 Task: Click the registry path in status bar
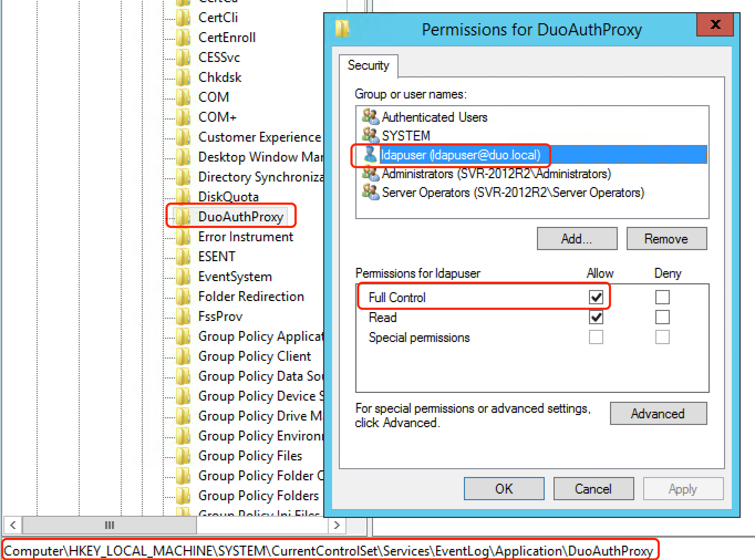329,551
